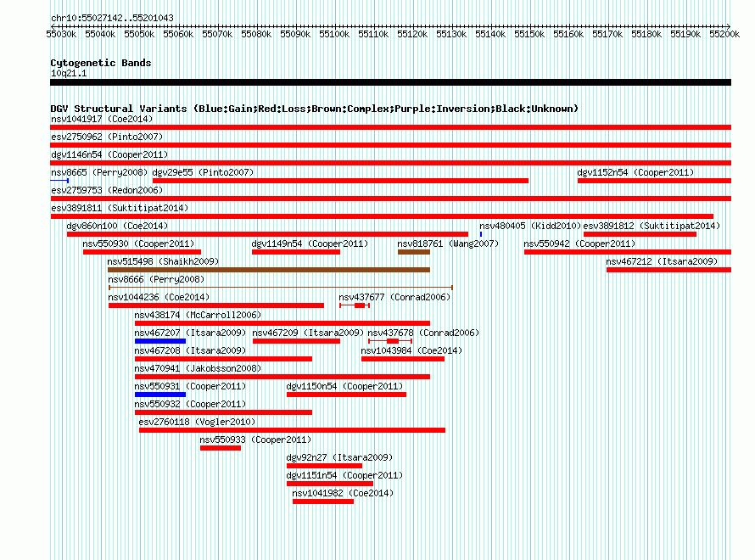
Task: Select the nsv515498 (Shaikh2009) label
Action: (x=163, y=261)
